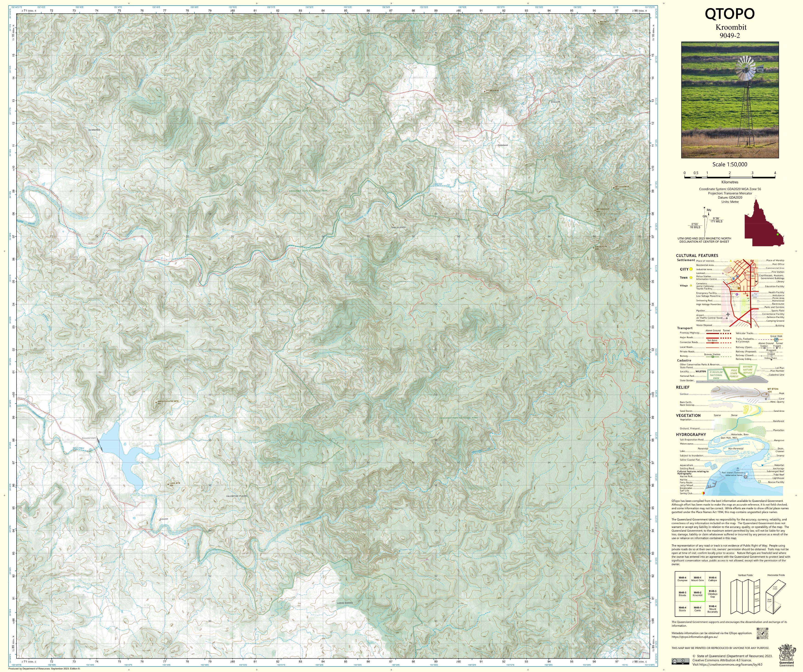Select the 9049-2 Kroombit index cell
Image resolution: width=803 pixels, height=672 pixels.
point(698,594)
